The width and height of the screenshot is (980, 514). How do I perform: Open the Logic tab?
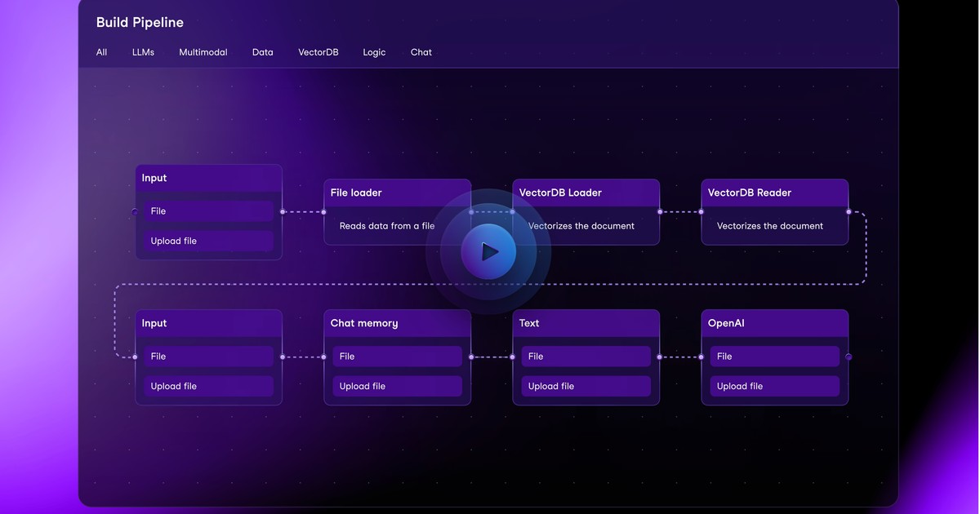[374, 52]
